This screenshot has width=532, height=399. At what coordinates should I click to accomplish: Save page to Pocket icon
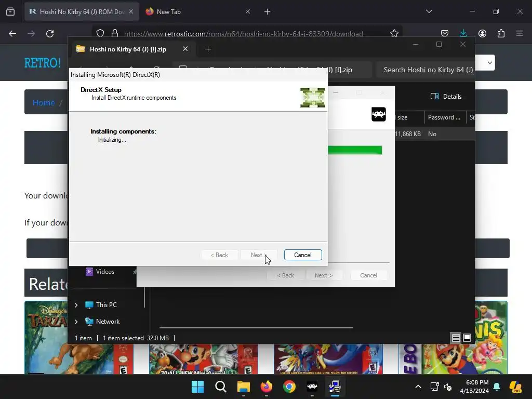[x=445, y=33]
